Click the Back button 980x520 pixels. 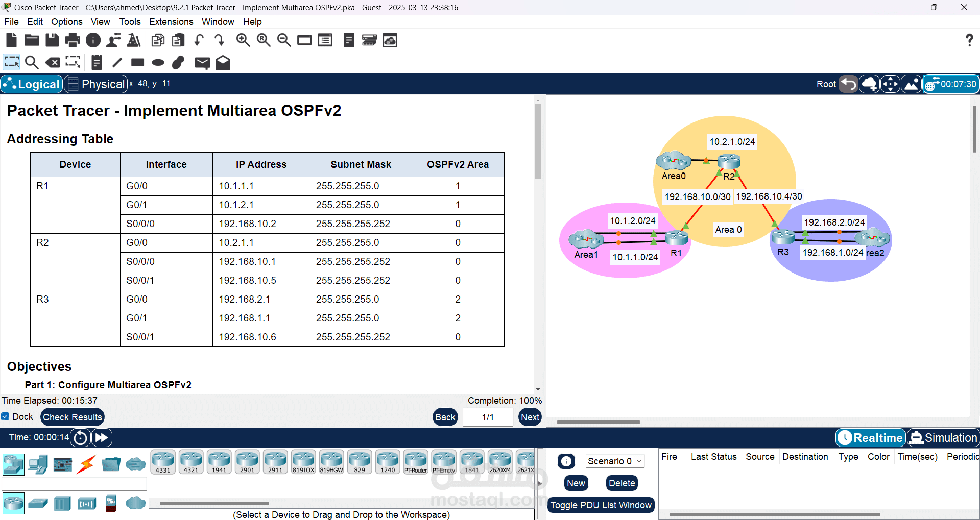click(x=445, y=417)
